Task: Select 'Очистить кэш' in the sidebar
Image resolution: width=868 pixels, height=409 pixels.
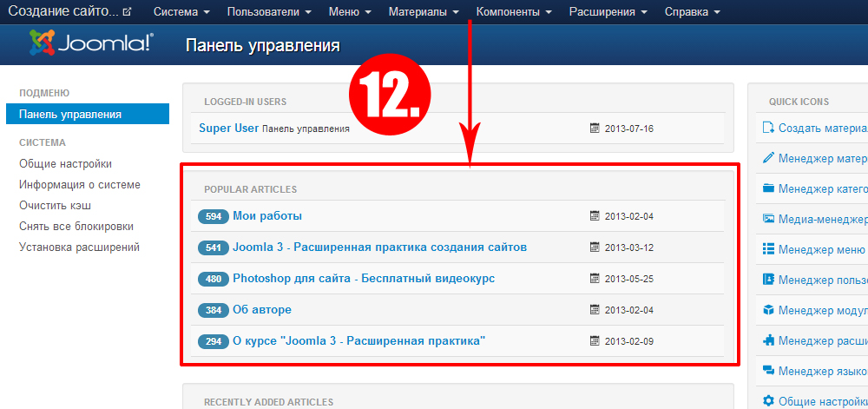Action: (56, 206)
